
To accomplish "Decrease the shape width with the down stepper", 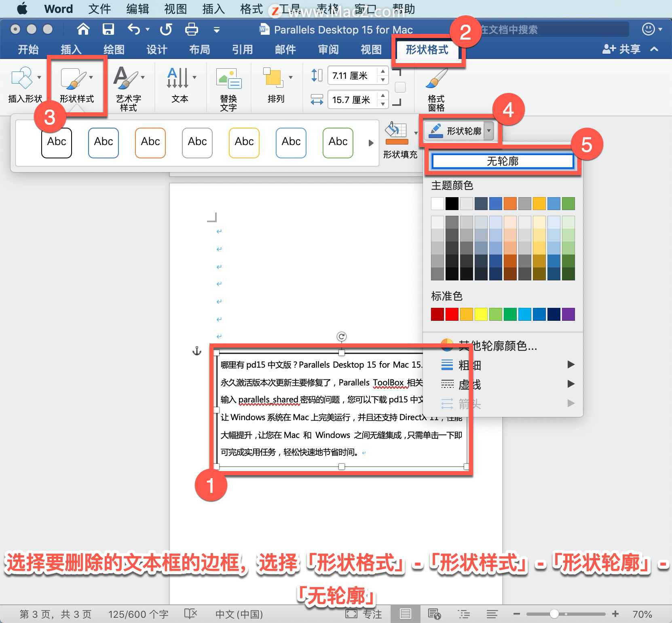I will click(383, 104).
